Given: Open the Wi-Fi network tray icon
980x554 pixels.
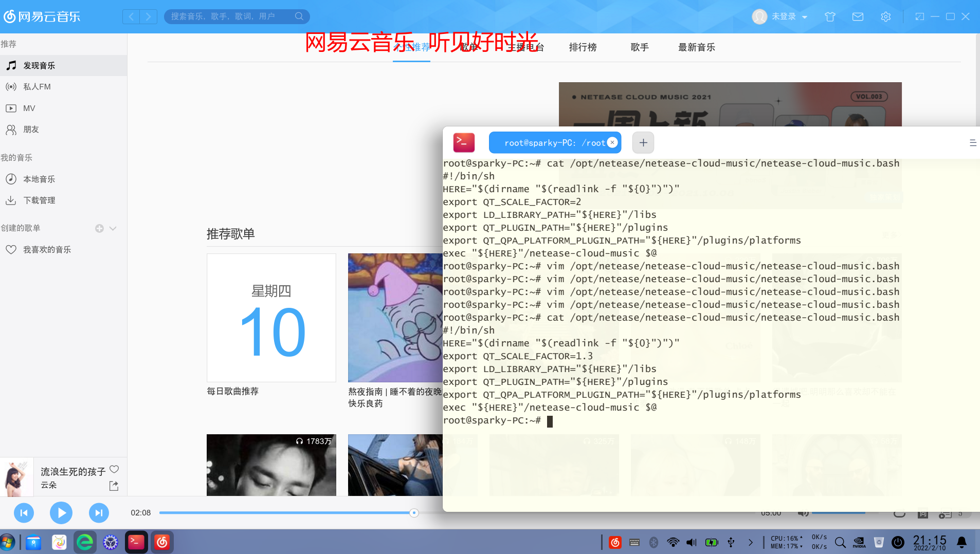Looking at the screenshot, I should tap(673, 542).
